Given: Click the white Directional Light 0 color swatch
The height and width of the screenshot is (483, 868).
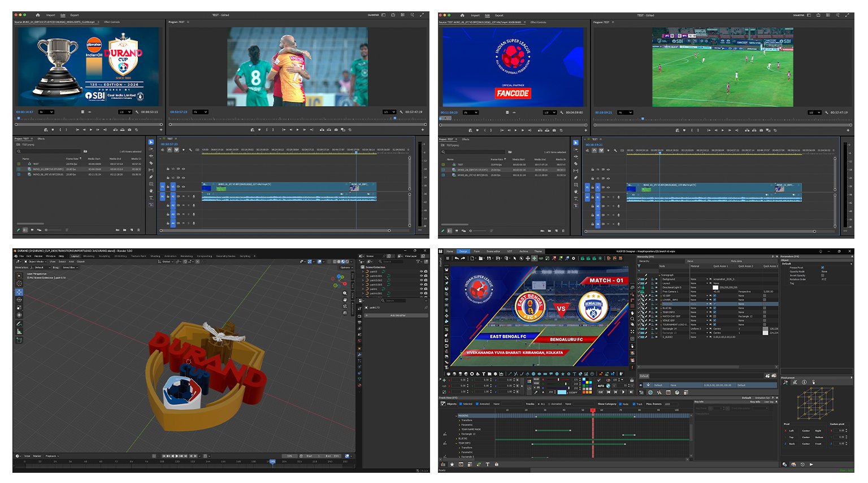Looking at the screenshot, I should pos(715,287).
